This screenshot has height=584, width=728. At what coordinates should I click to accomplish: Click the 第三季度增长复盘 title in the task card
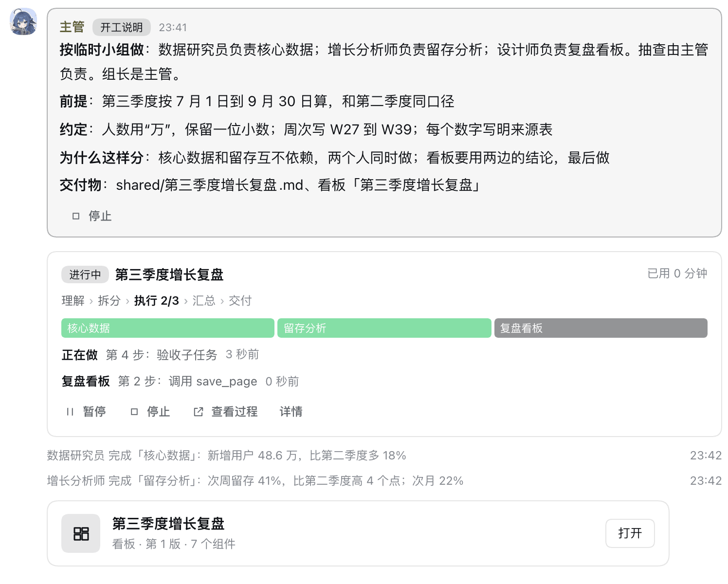[x=169, y=274]
